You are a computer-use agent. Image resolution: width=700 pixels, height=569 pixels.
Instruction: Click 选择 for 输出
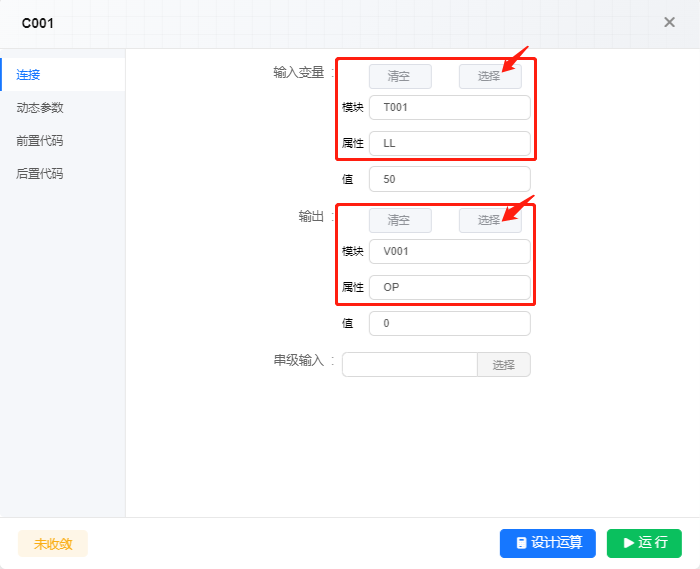tap(490, 220)
